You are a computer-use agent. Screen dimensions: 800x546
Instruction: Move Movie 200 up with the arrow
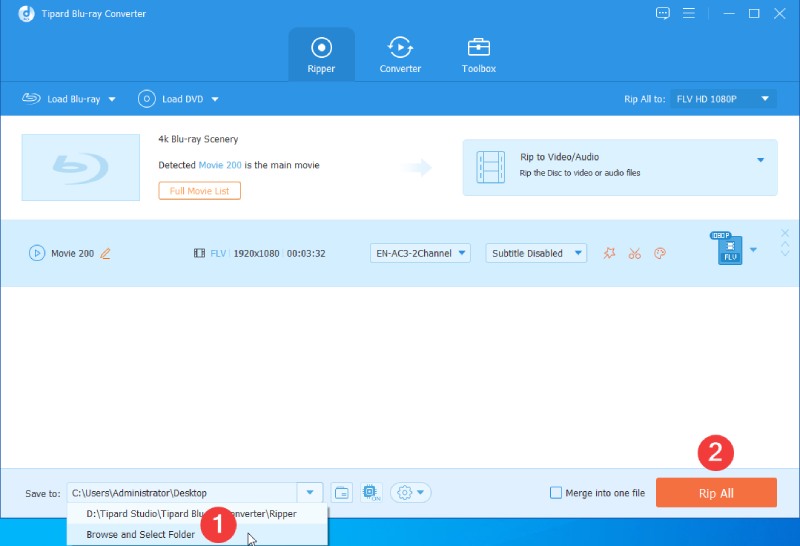click(x=785, y=245)
